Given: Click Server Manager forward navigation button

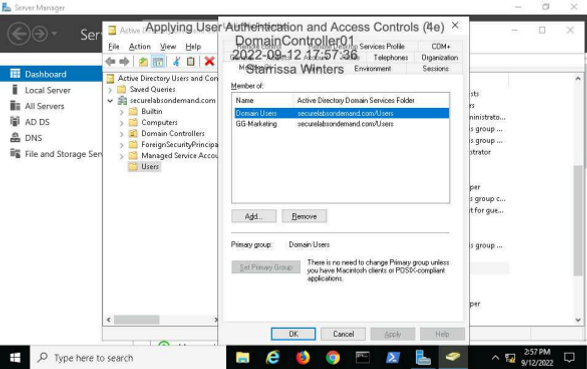Looking at the screenshot, I should pyautogui.click(x=40, y=34).
